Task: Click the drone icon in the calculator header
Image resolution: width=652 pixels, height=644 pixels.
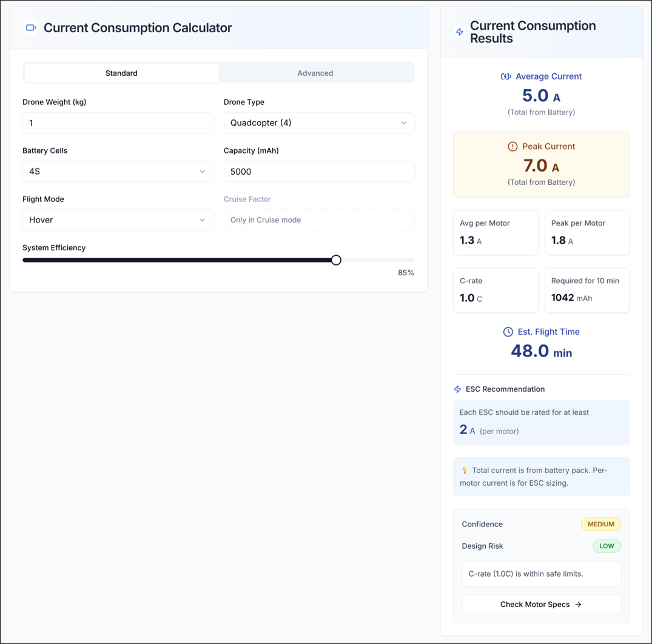Action: coord(30,28)
